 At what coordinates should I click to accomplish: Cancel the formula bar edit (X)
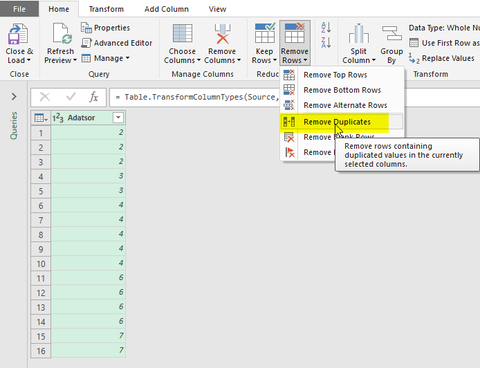click(45, 97)
